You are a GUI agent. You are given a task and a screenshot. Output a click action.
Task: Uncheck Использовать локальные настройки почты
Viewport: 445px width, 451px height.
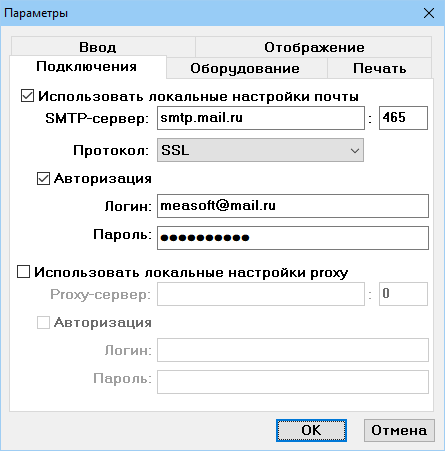27,96
